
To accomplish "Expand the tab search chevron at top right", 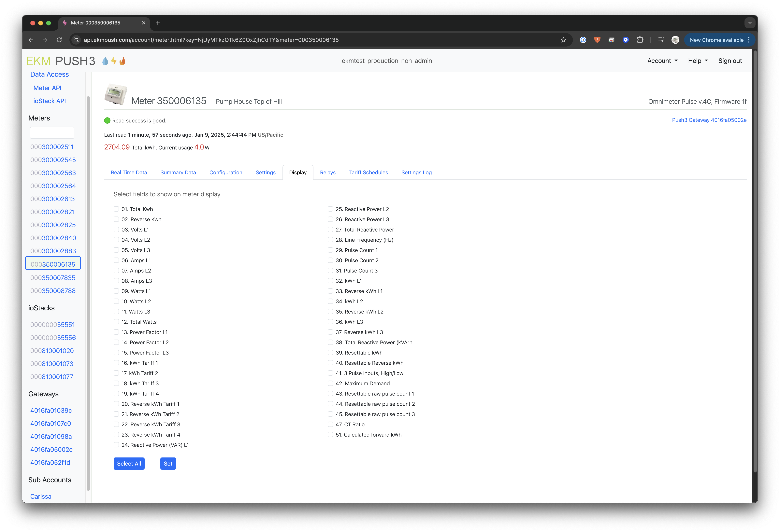I will (x=750, y=23).
